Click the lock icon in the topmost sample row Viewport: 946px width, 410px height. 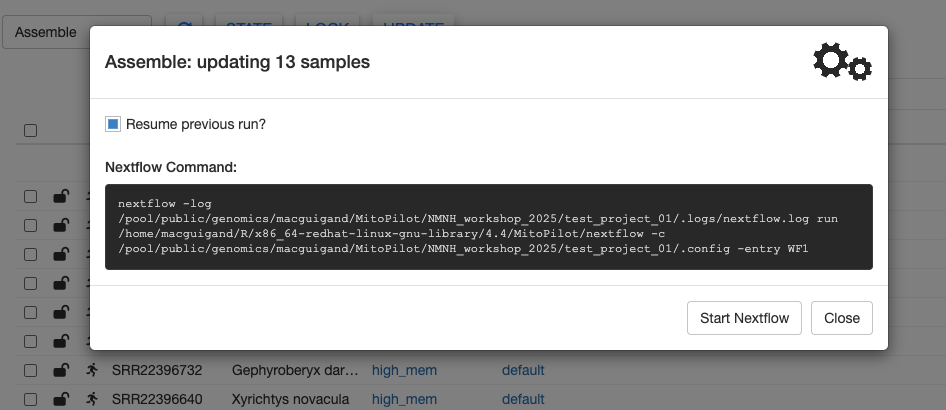coord(61,196)
